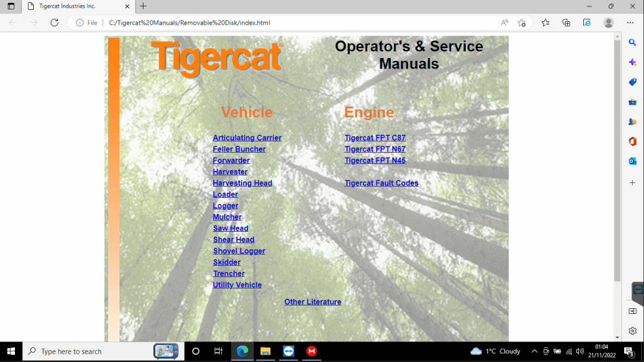Image resolution: width=644 pixels, height=362 pixels.
Task: Open Edge Settings and more menu
Action: pos(630,23)
